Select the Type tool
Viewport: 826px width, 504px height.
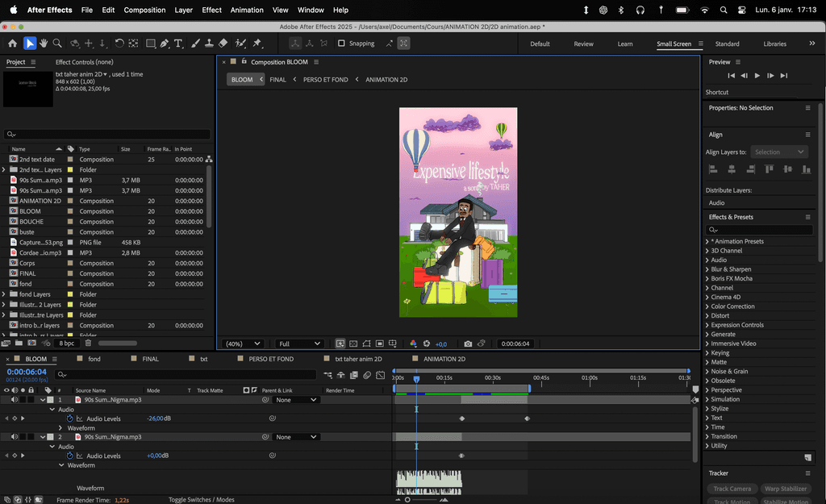178,44
